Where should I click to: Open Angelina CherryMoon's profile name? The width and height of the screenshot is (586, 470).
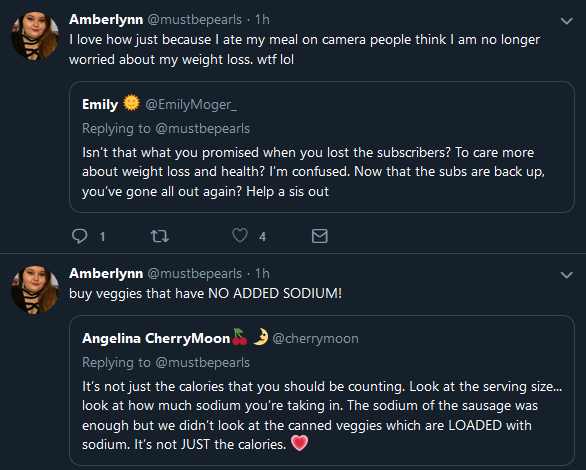(x=156, y=338)
